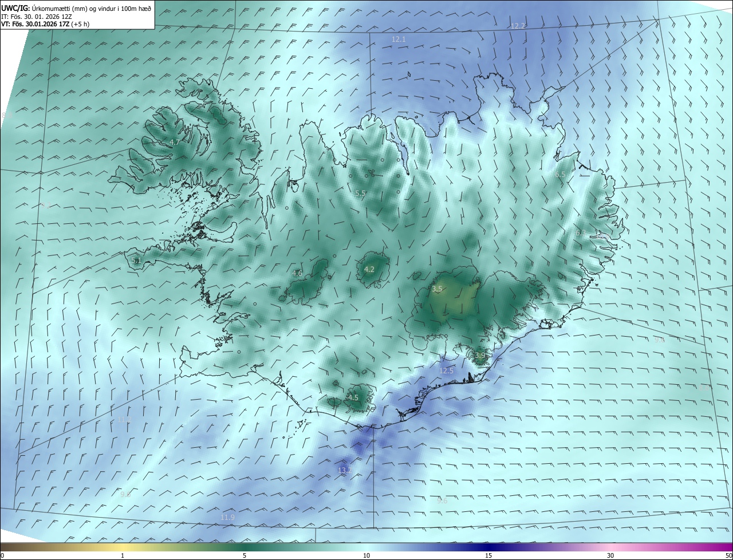
Task: Click the 6.3 value label in the Eastfjords
Action: [x=580, y=233]
